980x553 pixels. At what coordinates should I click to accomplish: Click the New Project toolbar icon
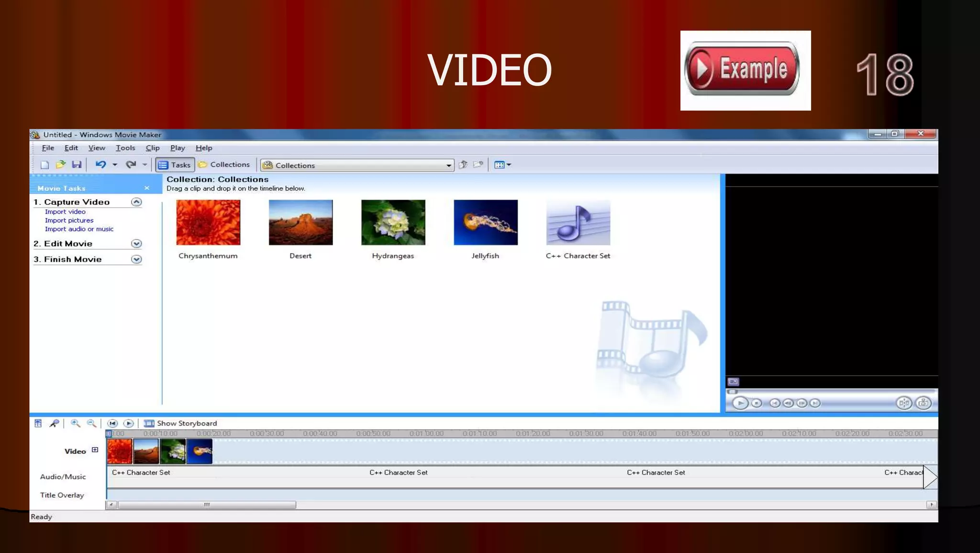point(45,165)
